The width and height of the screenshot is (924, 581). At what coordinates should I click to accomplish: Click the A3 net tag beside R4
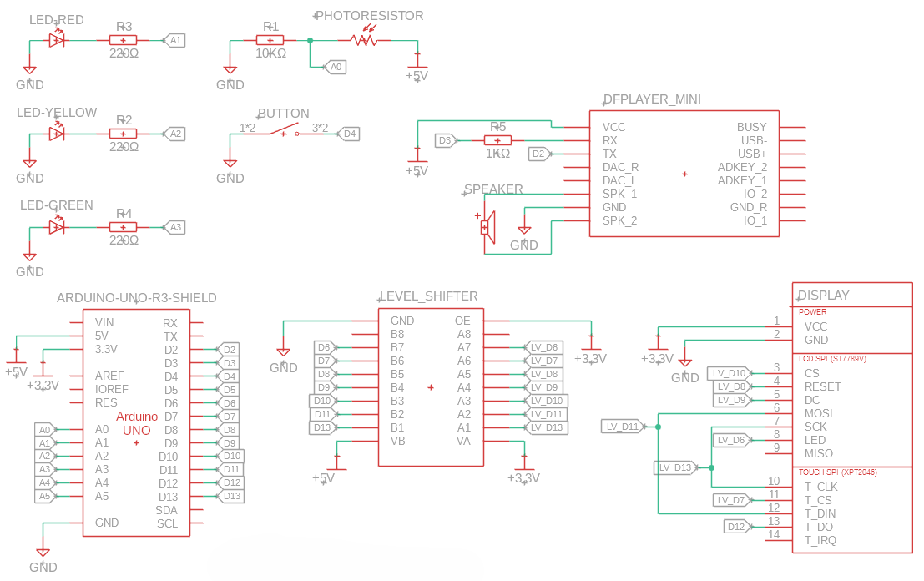tap(174, 227)
